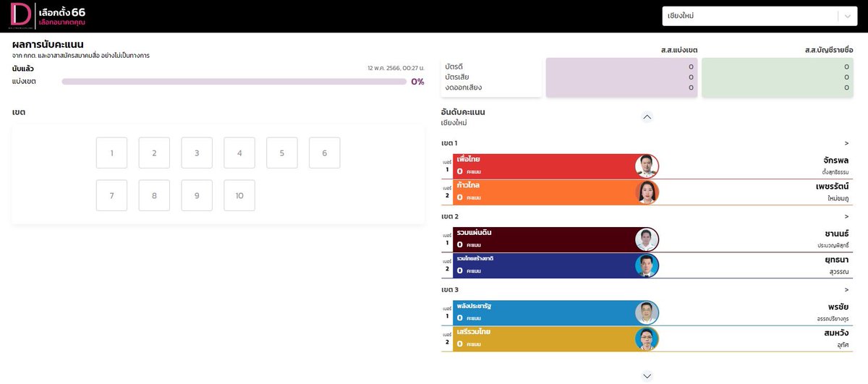Select constituency box 8
This screenshot has height=384, width=868.
154,196
